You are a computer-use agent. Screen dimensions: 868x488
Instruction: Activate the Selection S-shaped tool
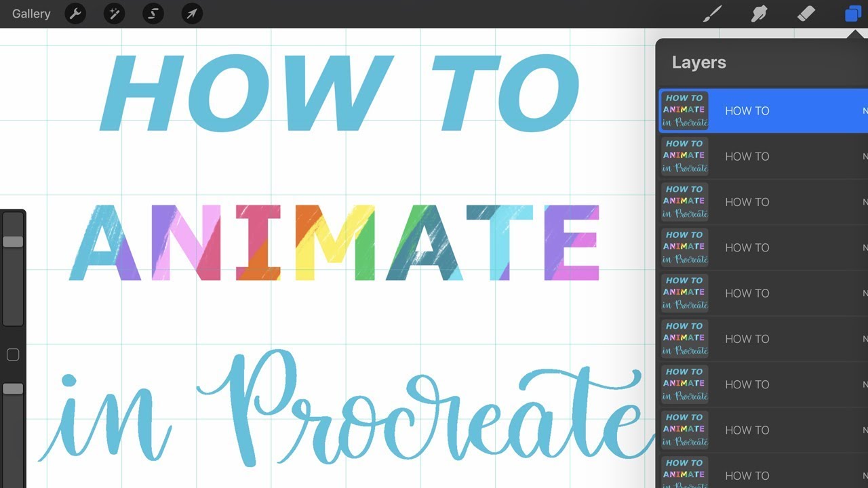point(153,14)
